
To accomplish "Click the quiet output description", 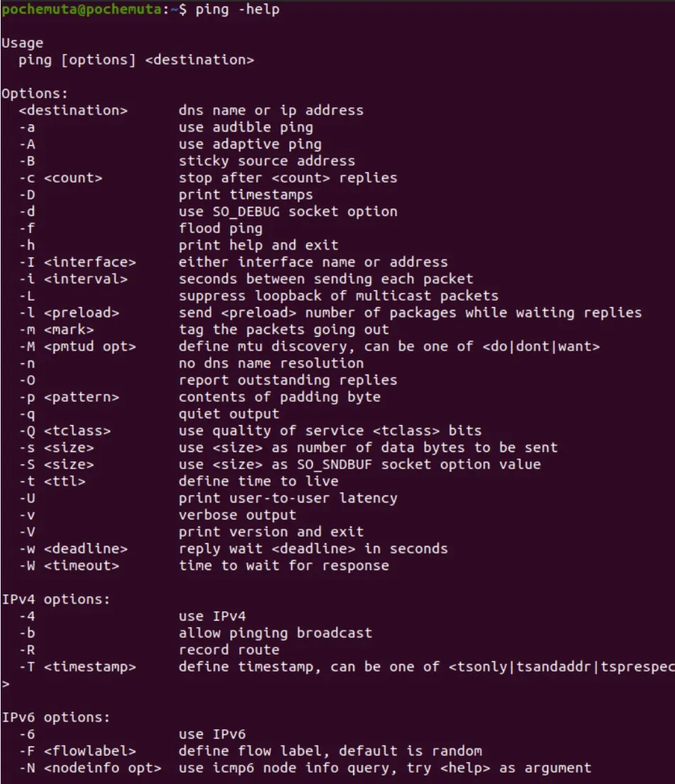I will 229,414.
